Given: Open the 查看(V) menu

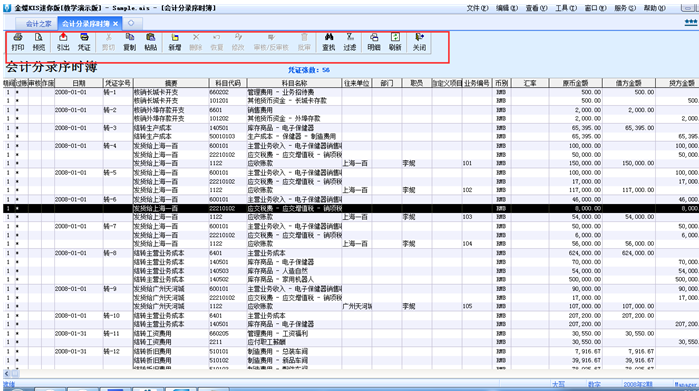Looking at the screenshot, I should tap(536, 8).
